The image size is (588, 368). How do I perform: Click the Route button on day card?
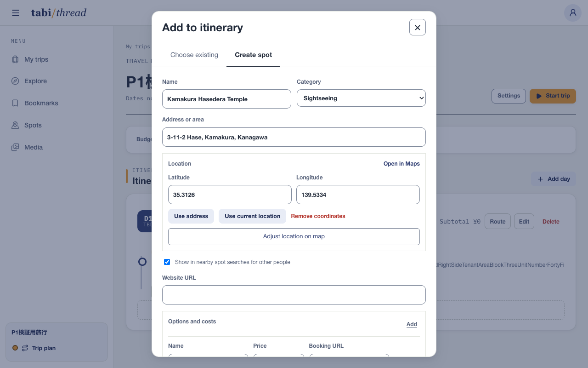(498, 222)
